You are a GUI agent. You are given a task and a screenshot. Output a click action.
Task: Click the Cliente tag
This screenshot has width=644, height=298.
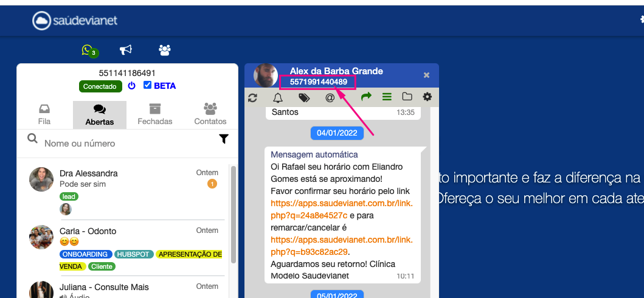[x=102, y=267]
